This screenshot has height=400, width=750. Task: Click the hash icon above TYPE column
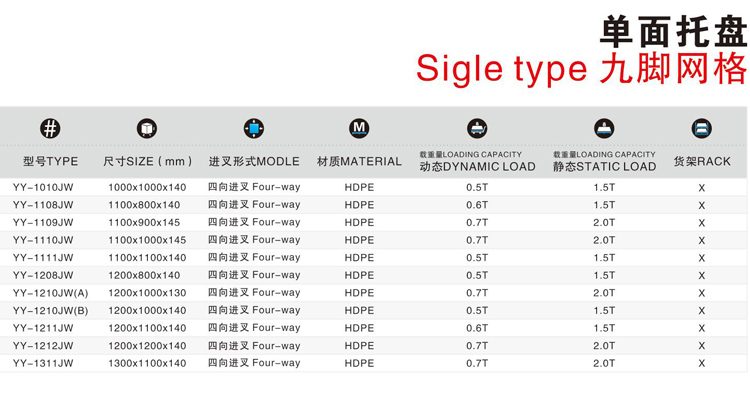(50, 128)
